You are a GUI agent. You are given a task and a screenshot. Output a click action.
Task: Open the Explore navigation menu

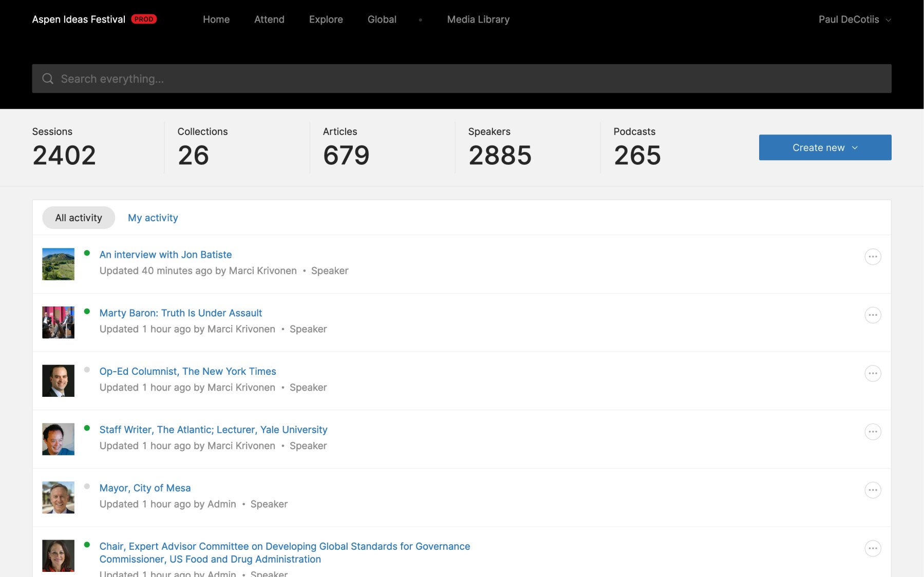click(x=326, y=20)
